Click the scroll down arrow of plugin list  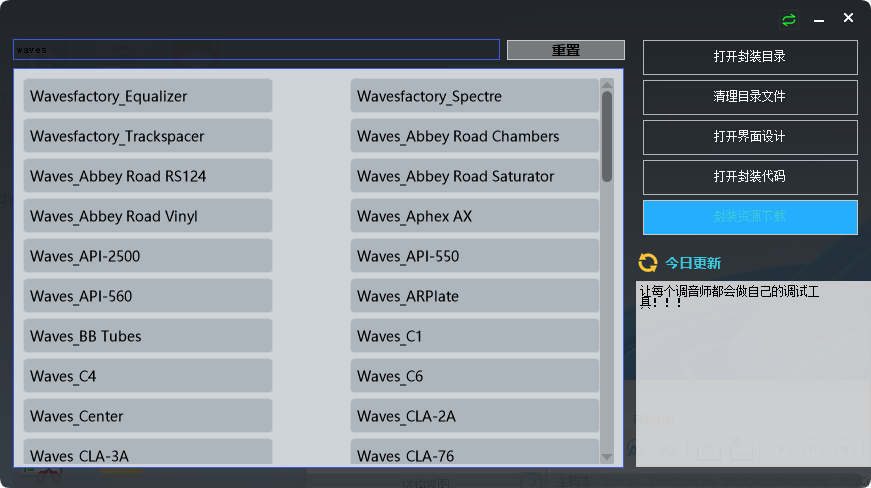coord(607,457)
